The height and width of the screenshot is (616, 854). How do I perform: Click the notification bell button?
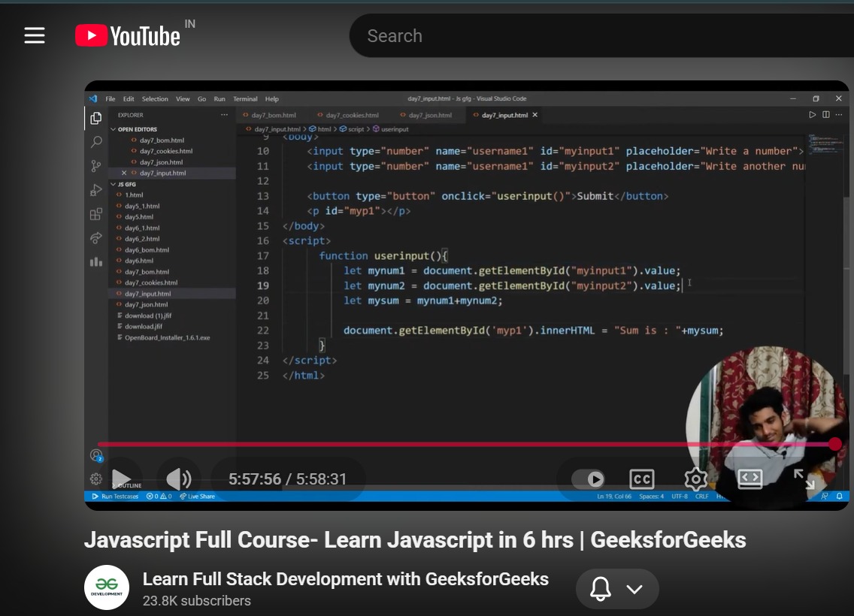[x=600, y=589]
